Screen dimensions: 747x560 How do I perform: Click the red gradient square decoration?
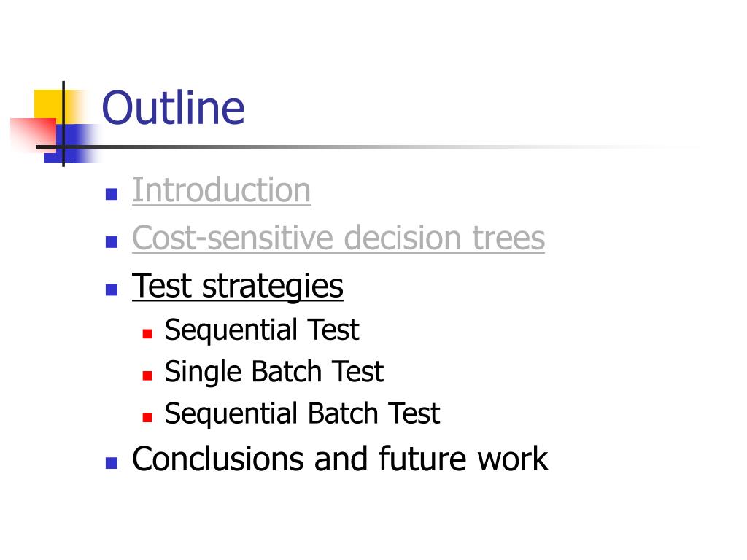tap(34, 135)
